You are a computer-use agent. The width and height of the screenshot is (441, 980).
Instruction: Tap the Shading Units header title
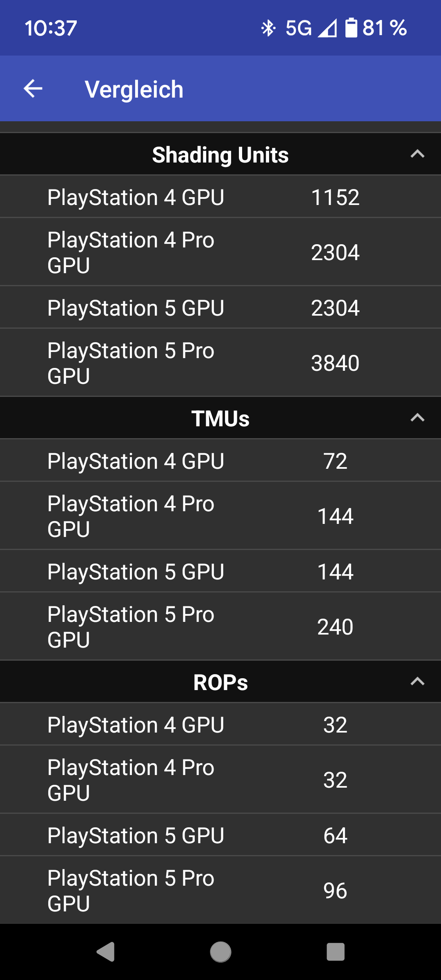pyautogui.click(x=220, y=155)
